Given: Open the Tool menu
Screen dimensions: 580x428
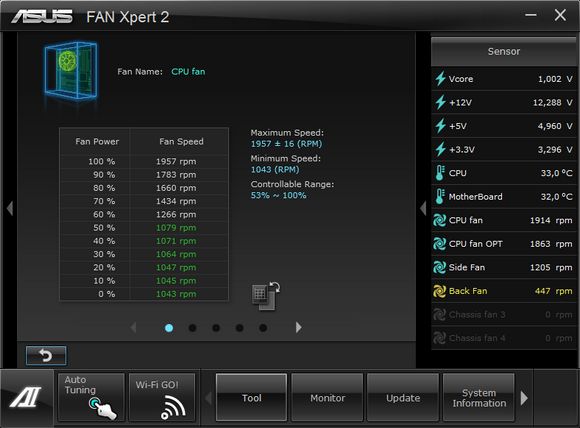Looking at the screenshot, I should 252,397.
